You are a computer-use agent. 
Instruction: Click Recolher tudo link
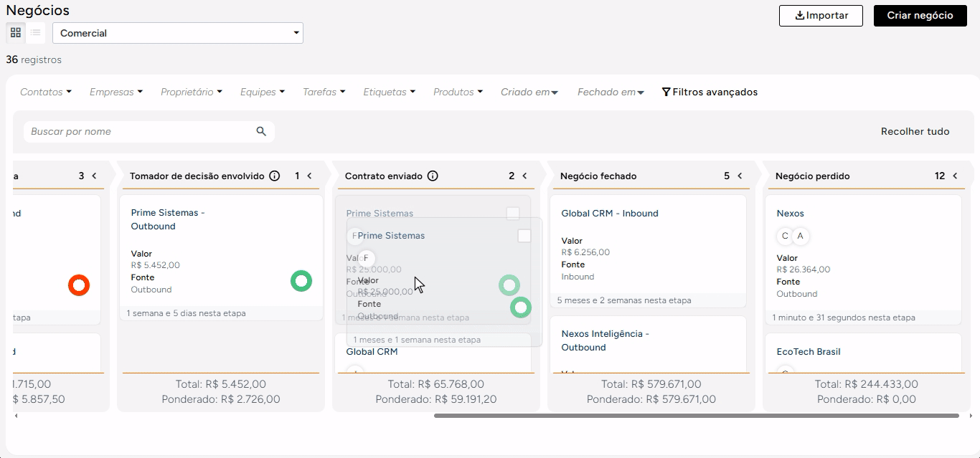click(915, 132)
